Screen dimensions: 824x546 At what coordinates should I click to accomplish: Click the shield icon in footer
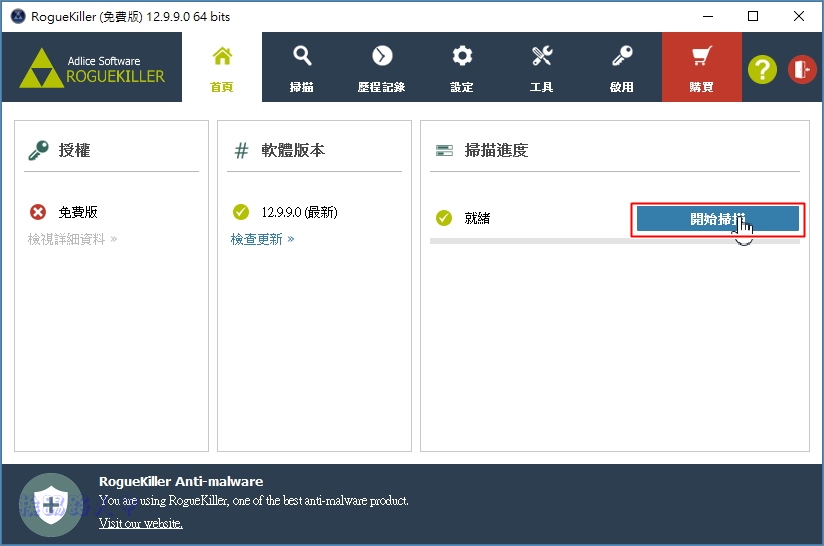[x=51, y=505]
